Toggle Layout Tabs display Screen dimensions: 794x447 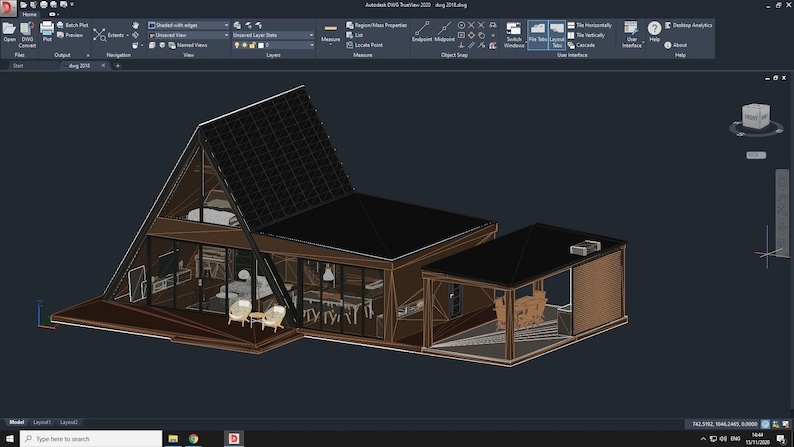point(557,34)
